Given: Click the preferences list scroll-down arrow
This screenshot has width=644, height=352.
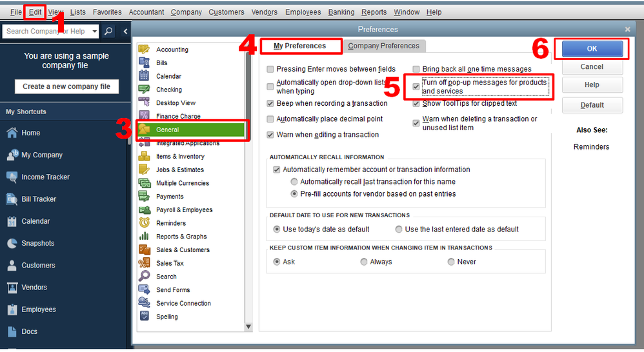Looking at the screenshot, I should point(248,327).
